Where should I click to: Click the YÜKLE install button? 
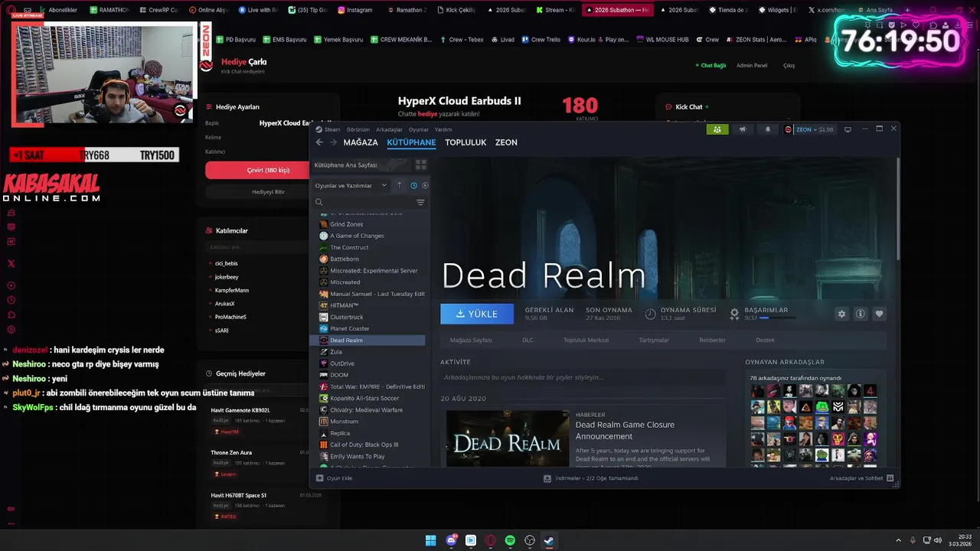(x=477, y=314)
